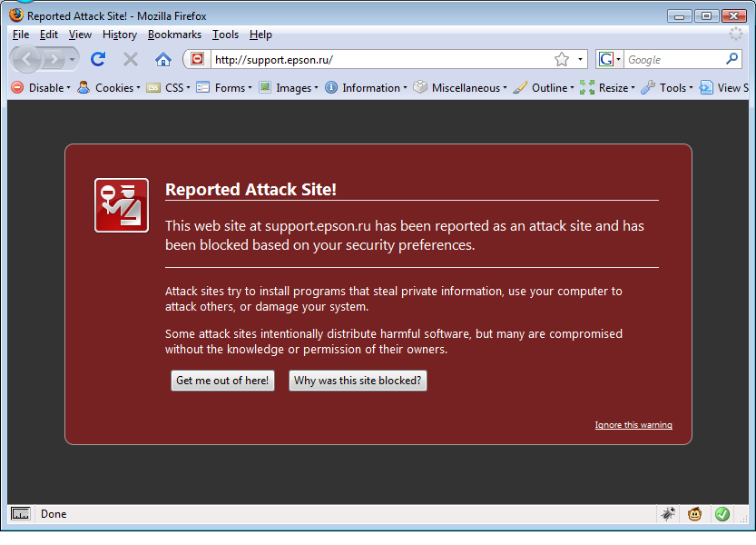Open the recent pages history dropdown arrow
Image resolution: width=756 pixels, height=545 pixels.
[72, 60]
